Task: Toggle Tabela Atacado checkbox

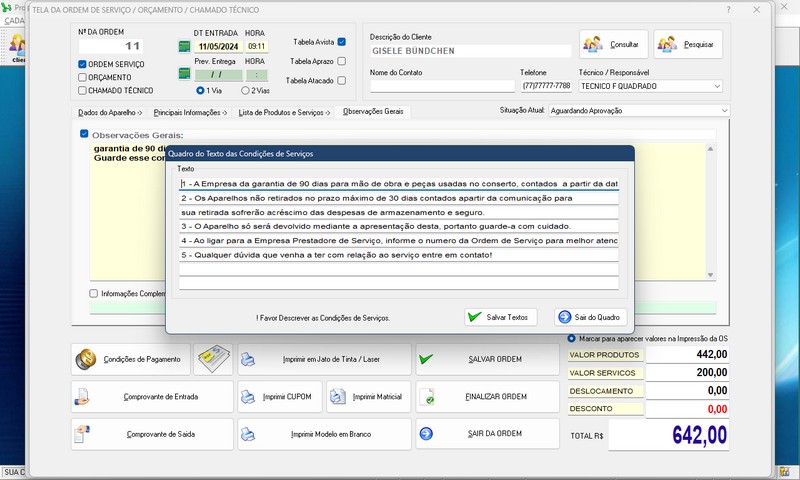Action: (x=342, y=81)
